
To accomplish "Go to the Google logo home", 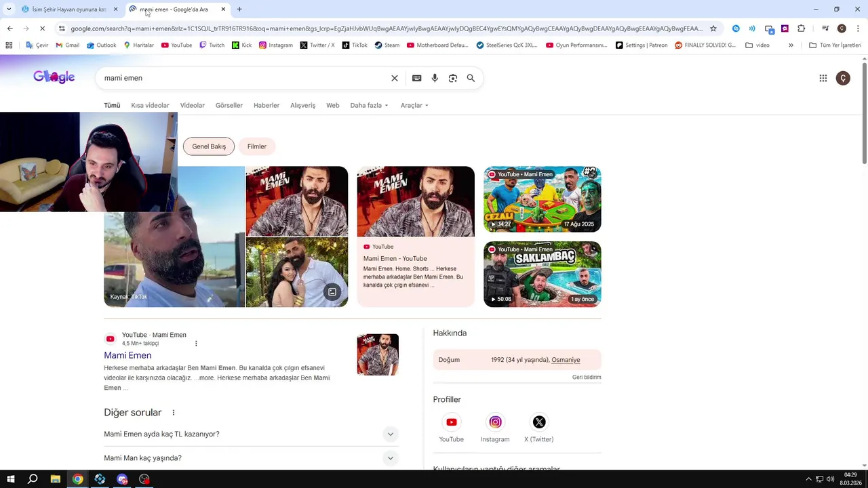I will tap(54, 77).
